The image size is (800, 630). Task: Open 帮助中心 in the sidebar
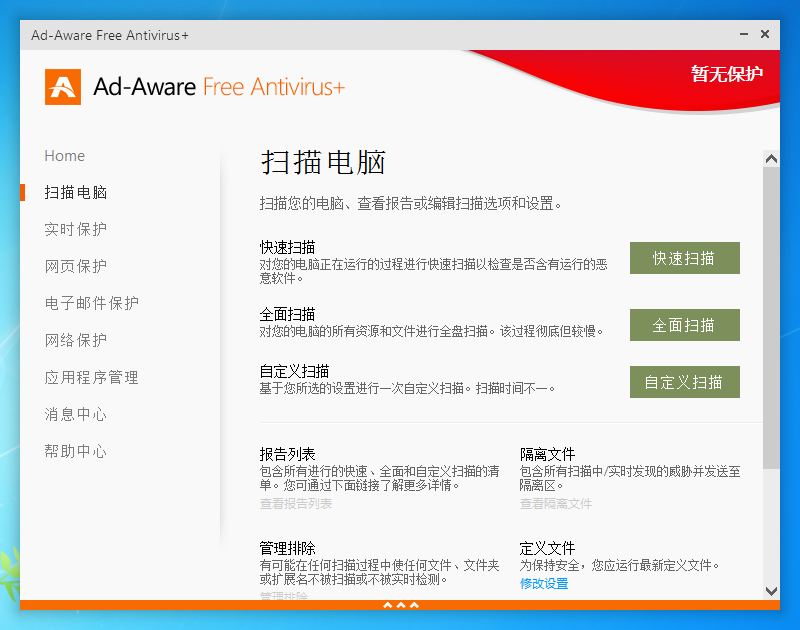click(x=76, y=451)
